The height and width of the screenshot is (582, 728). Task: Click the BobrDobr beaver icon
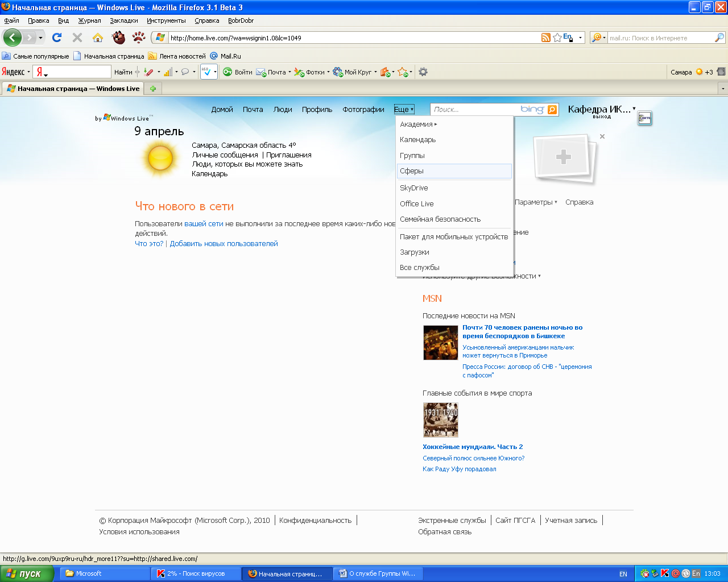(118, 38)
